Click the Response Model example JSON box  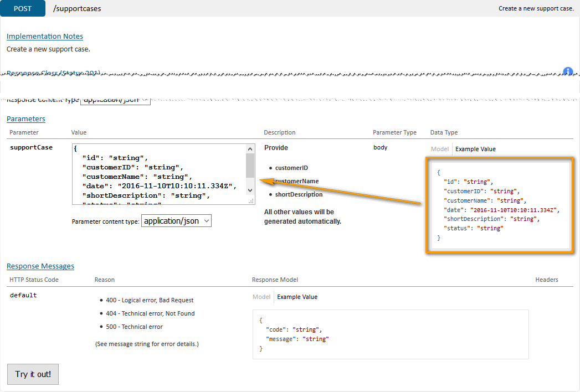coord(390,334)
